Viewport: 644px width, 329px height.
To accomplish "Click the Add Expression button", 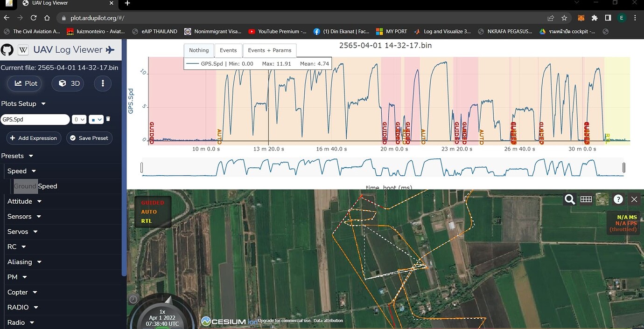I will [x=33, y=138].
